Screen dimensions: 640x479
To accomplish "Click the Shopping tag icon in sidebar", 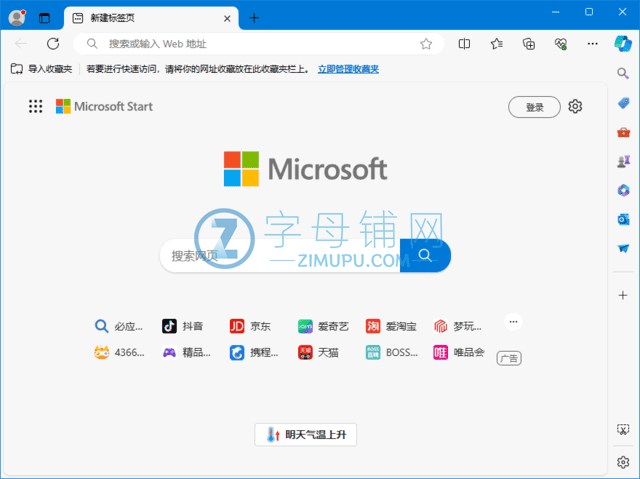I will [x=623, y=103].
